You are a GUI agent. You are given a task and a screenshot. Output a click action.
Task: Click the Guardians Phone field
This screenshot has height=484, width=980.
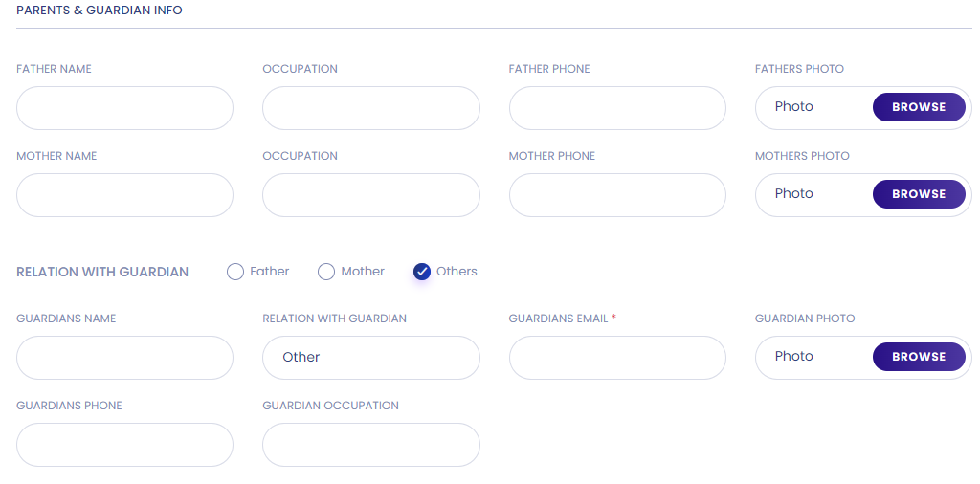point(124,445)
